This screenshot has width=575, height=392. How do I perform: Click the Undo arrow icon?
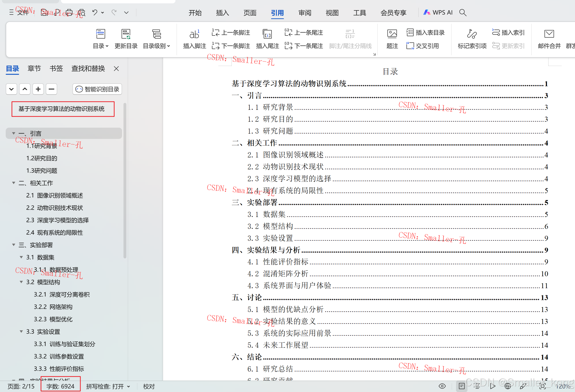(x=95, y=12)
